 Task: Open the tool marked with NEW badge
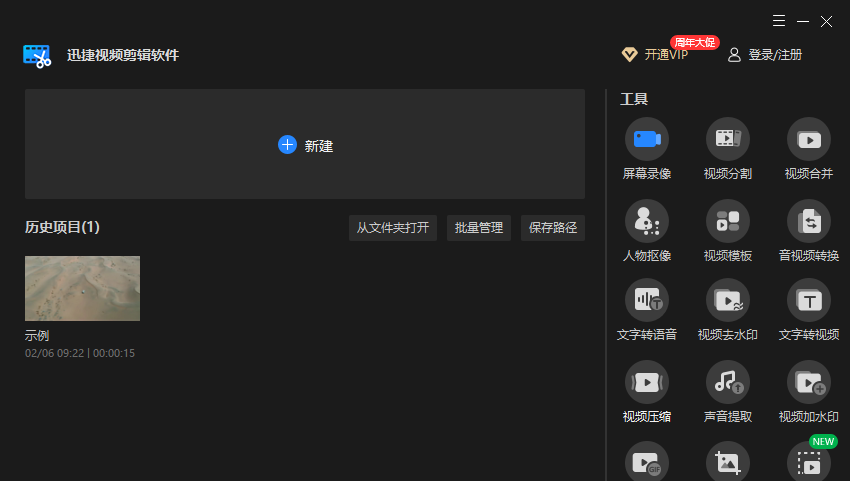[809, 462]
